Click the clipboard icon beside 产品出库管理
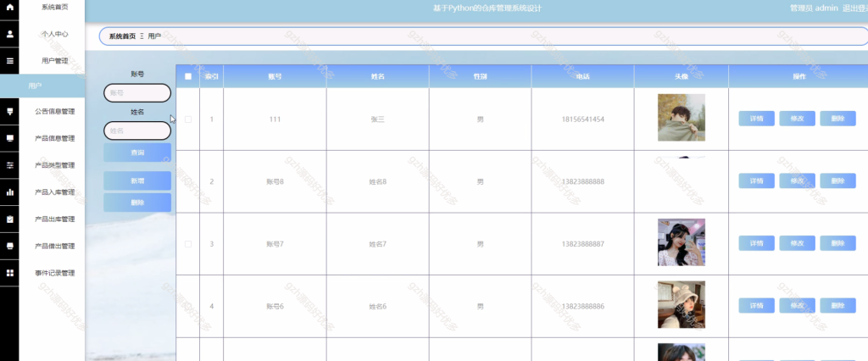This screenshot has width=868, height=361. coord(9,219)
